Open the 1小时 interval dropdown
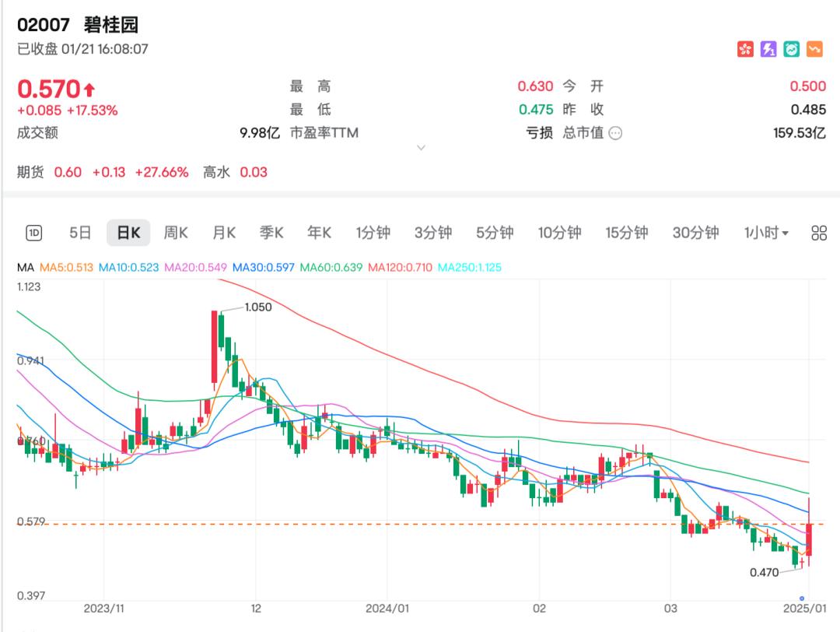 point(766,233)
